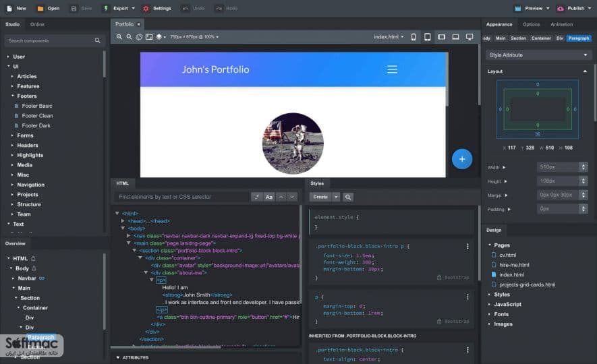The width and height of the screenshot is (597, 364).
Task: Click the stacked layers icon in canvas toolbar
Action: coord(159,37)
